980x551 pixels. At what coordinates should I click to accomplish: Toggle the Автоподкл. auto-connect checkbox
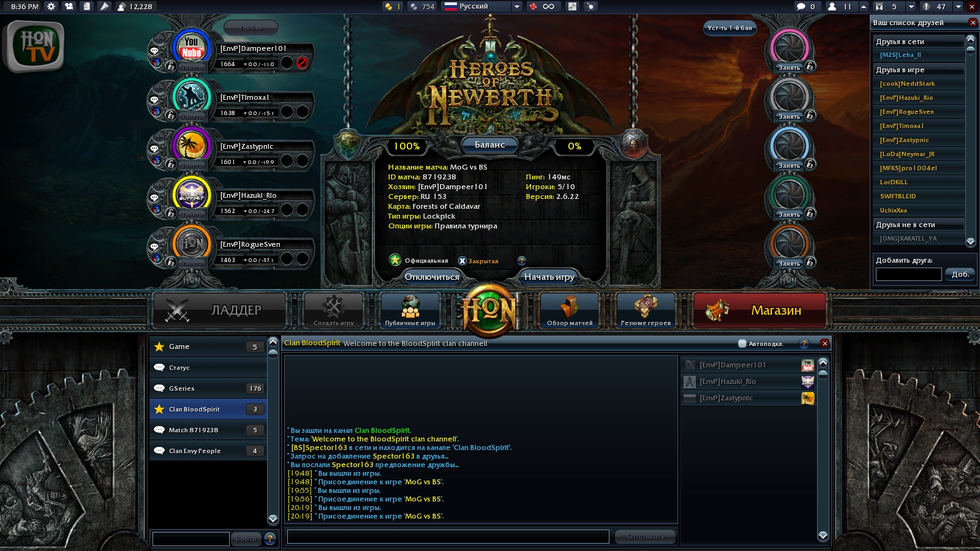tap(742, 343)
